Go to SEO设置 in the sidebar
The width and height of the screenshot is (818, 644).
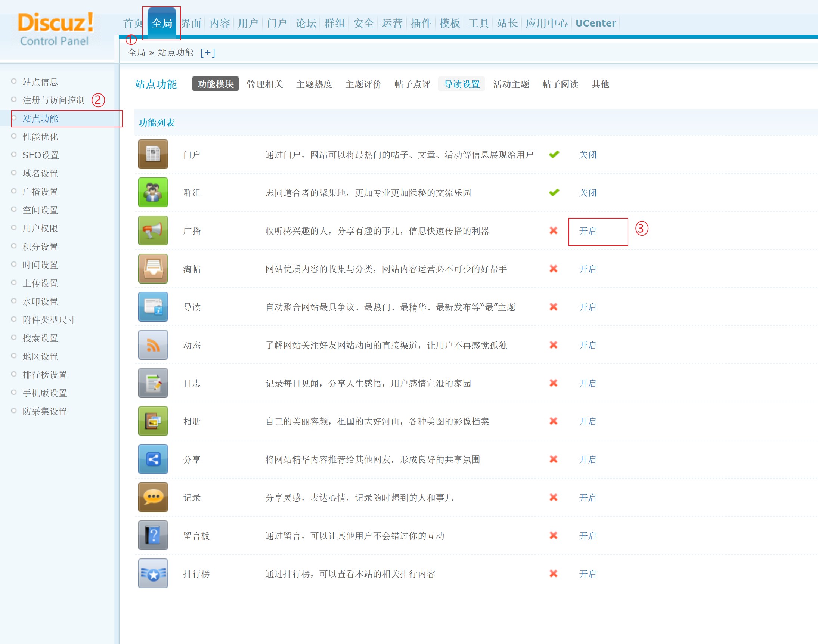(x=41, y=155)
